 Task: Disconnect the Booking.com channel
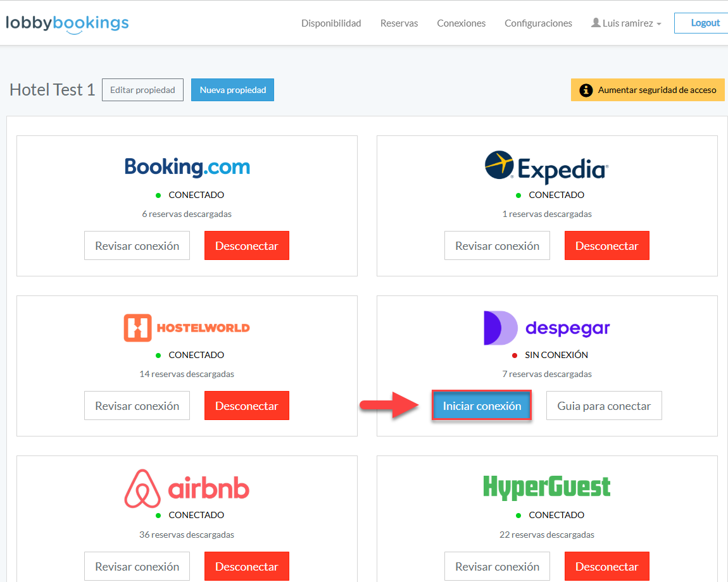click(x=246, y=246)
